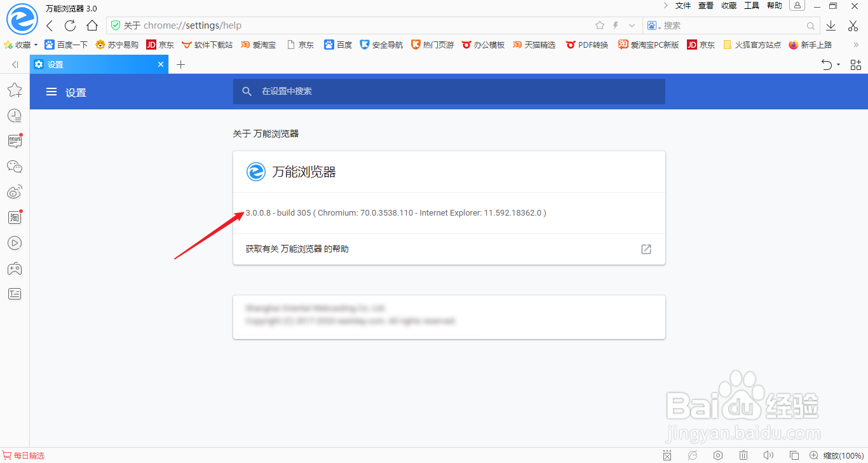The height and width of the screenshot is (463, 868).
Task: Open the 软件下载站 bookmark
Action: [x=207, y=45]
